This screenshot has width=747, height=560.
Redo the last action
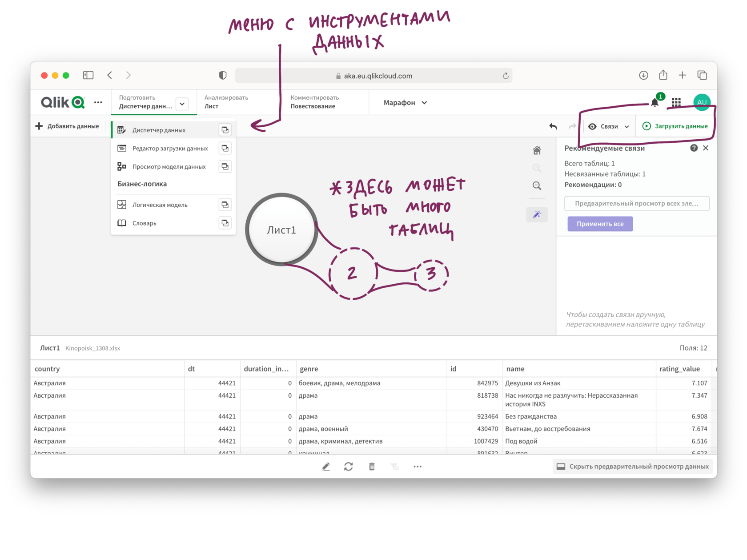click(x=572, y=126)
